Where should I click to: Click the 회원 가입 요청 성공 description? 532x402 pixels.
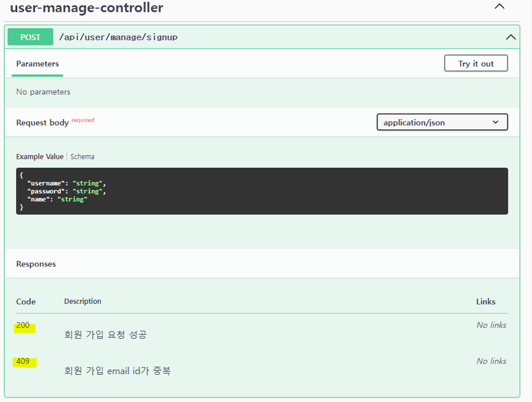click(105, 335)
